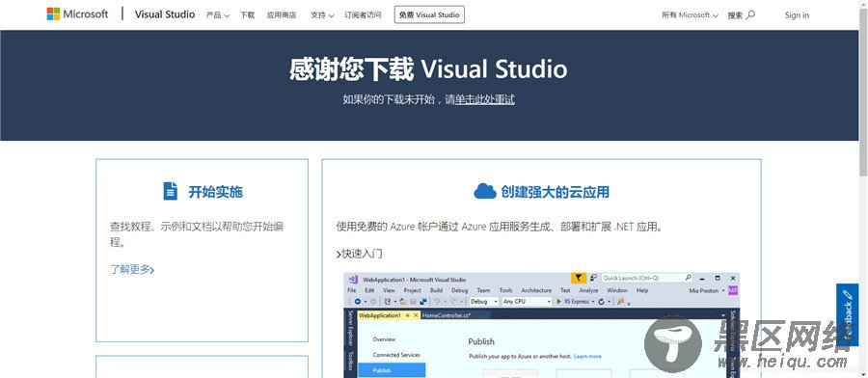The width and height of the screenshot is (868, 378).
Task: Click the green IIS Express start arrow
Action: tap(558, 302)
